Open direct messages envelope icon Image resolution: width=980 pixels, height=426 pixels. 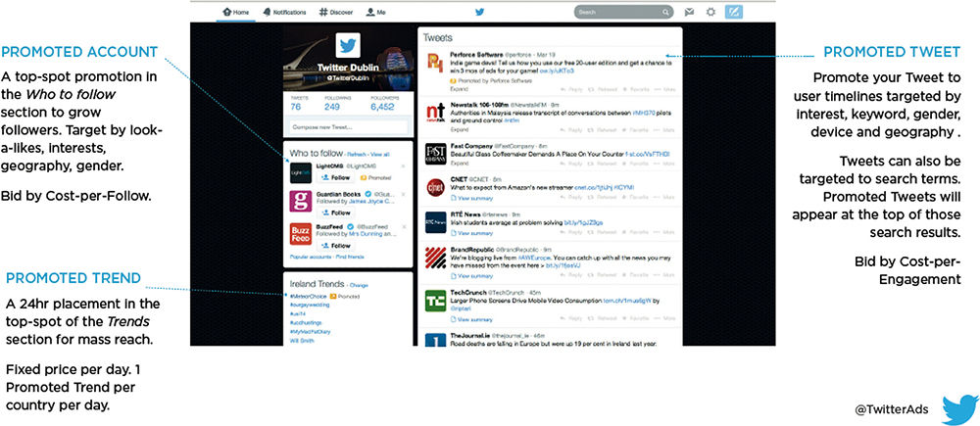tap(689, 12)
